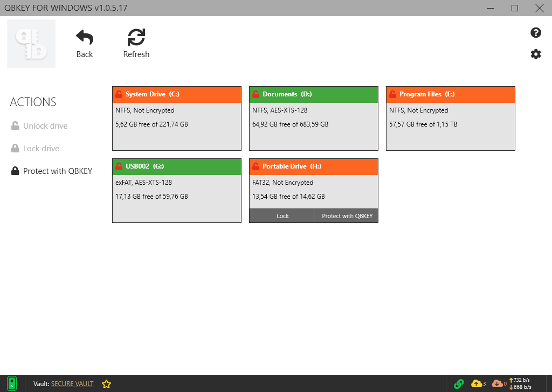Open help via question mark icon
The width and height of the screenshot is (552, 392).
tap(535, 33)
